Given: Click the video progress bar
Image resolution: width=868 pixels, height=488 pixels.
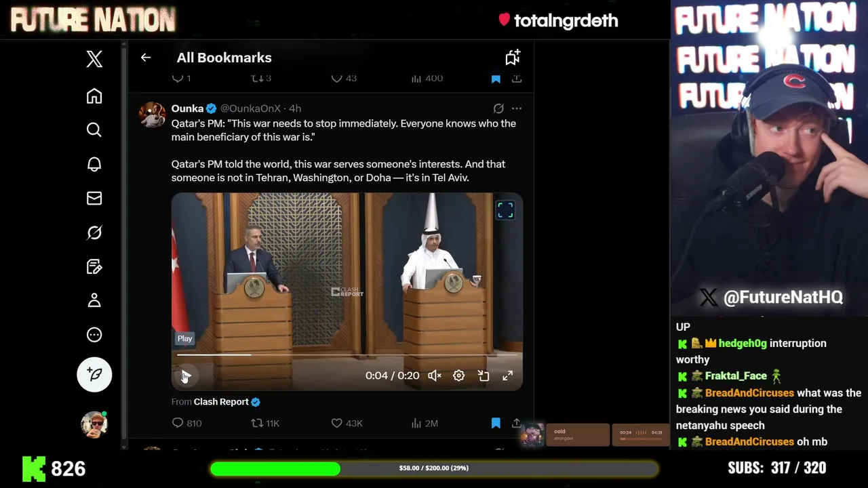Looking at the screenshot, I should click(x=347, y=354).
